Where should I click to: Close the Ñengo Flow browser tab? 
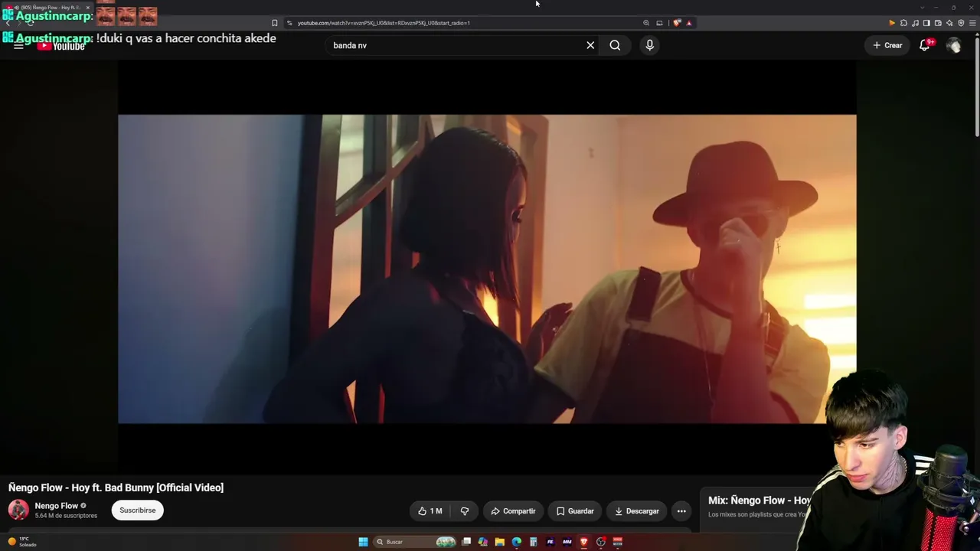[88, 8]
